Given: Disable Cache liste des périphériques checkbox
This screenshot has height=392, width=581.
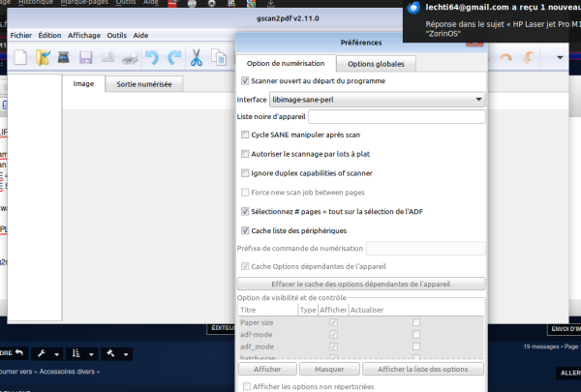Looking at the screenshot, I should [245, 230].
